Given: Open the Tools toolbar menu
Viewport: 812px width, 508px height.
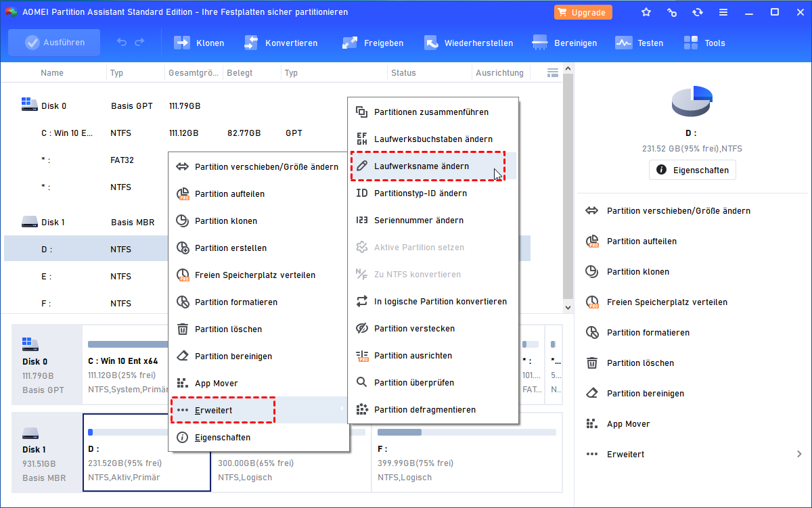Looking at the screenshot, I should pyautogui.click(x=704, y=43).
